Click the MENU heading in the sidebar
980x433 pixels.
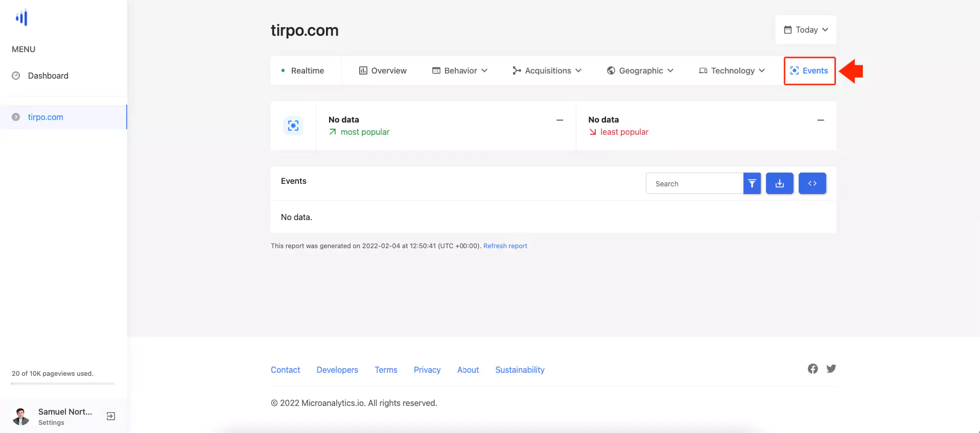(24, 49)
